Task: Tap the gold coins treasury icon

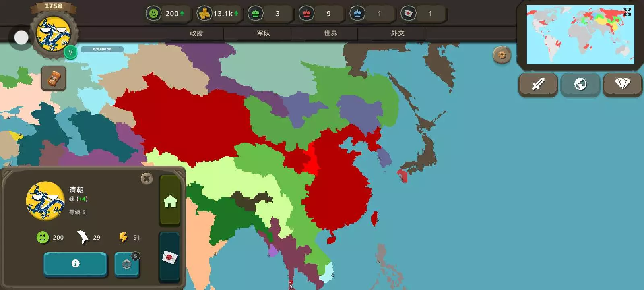Action: (x=204, y=14)
